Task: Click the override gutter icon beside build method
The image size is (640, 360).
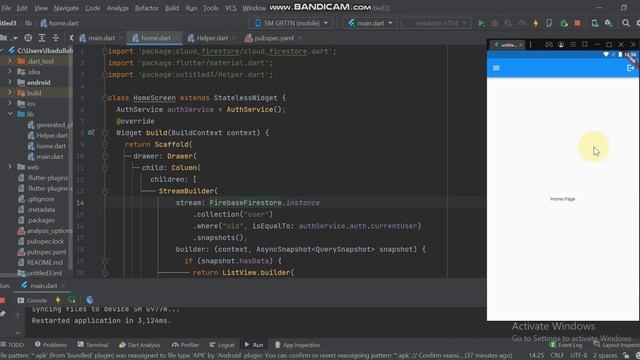Action: 91,132
